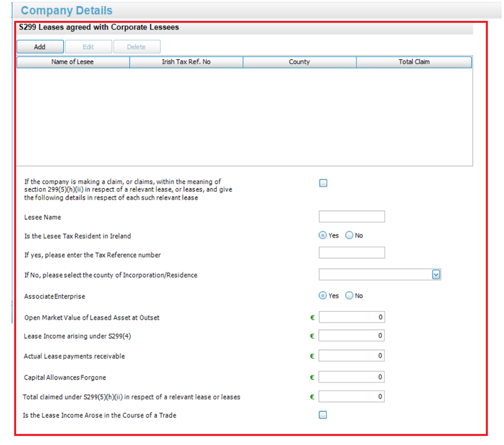Viewport: 504px width, 445px height.
Task: Click the Lease Income arising under S299(4) field
Action: pos(351,335)
